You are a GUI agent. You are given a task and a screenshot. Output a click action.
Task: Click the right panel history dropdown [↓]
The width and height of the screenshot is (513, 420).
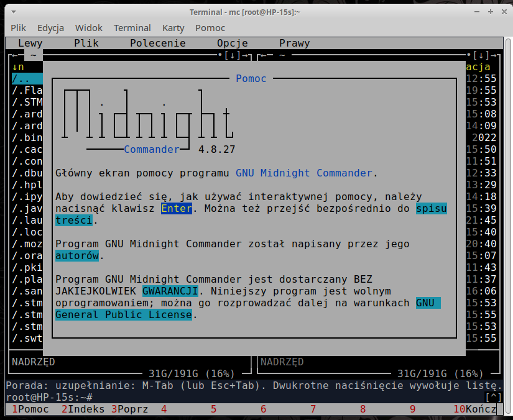[x=481, y=55]
